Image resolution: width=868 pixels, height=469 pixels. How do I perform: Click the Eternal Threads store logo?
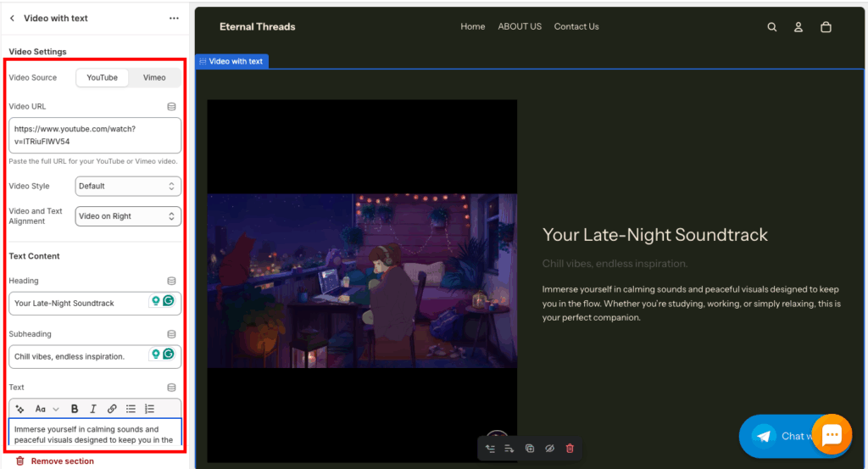[x=258, y=26]
